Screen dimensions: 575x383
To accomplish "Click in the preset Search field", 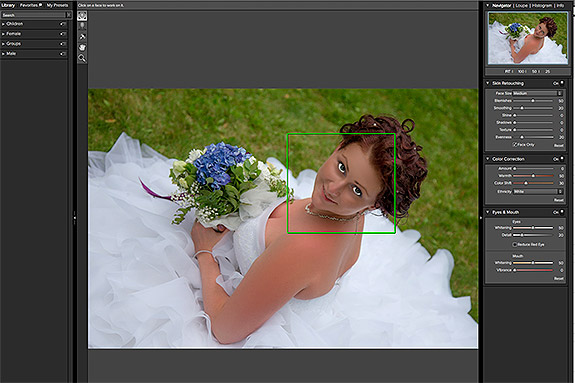I will click(x=33, y=15).
